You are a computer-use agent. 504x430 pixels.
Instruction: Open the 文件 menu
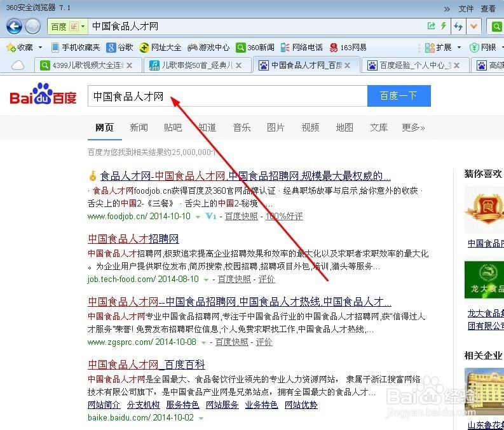click(466, 9)
